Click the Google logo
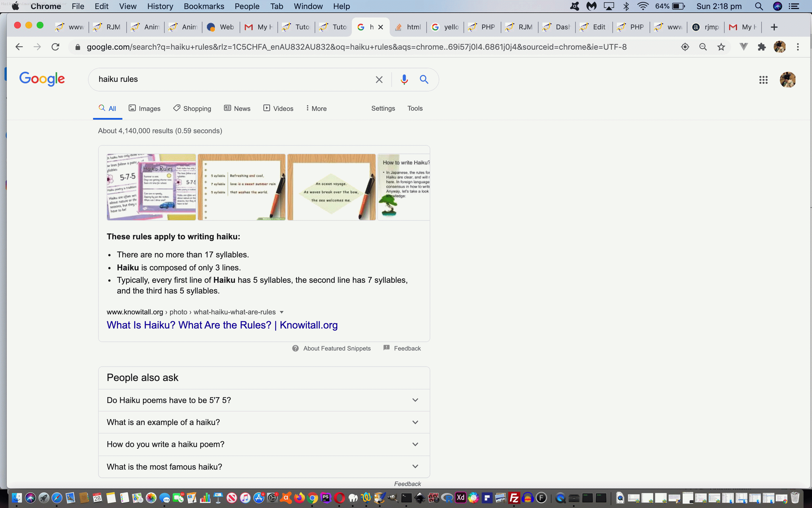 point(42,79)
